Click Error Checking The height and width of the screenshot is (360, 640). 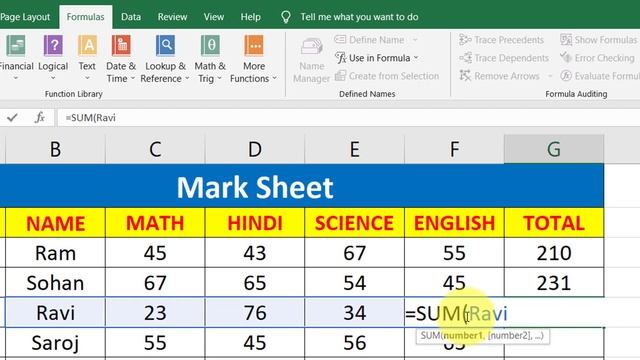pyautogui.click(x=597, y=58)
